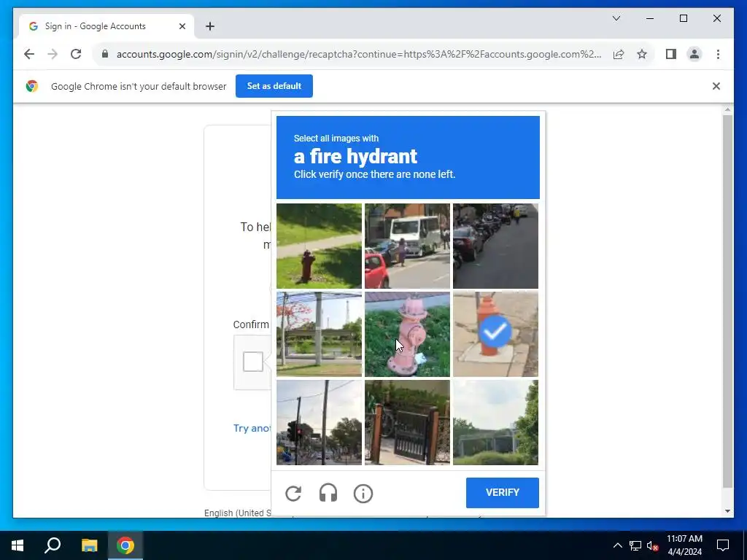The height and width of the screenshot is (560, 747).
Task: Select the pink fire hydrant tile
Action: (407, 334)
